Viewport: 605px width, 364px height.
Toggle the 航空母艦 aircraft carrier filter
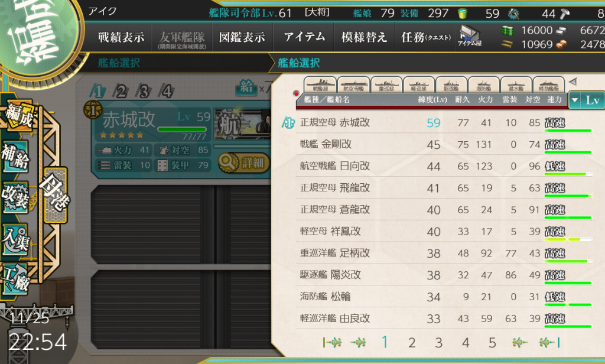[353, 84]
